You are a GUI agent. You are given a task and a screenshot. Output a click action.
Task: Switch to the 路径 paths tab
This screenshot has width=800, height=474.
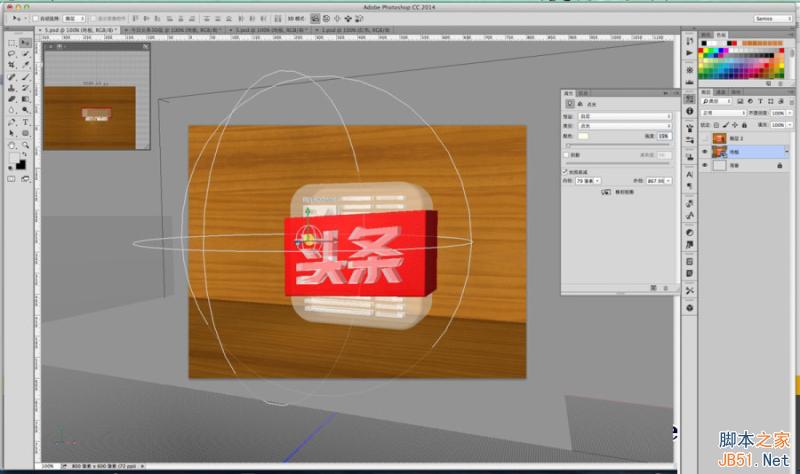(736, 92)
